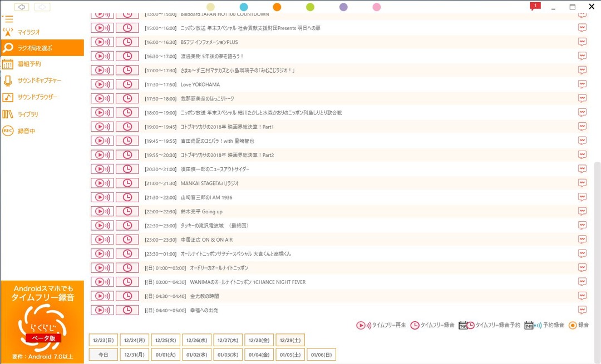
Task: Select date 01/03(木)
Action: 228,355
